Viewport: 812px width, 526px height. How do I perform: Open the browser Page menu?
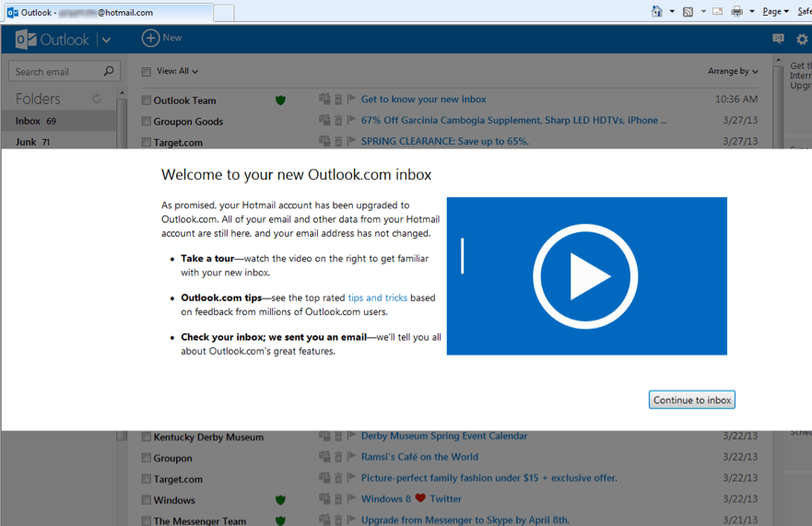click(775, 11)
